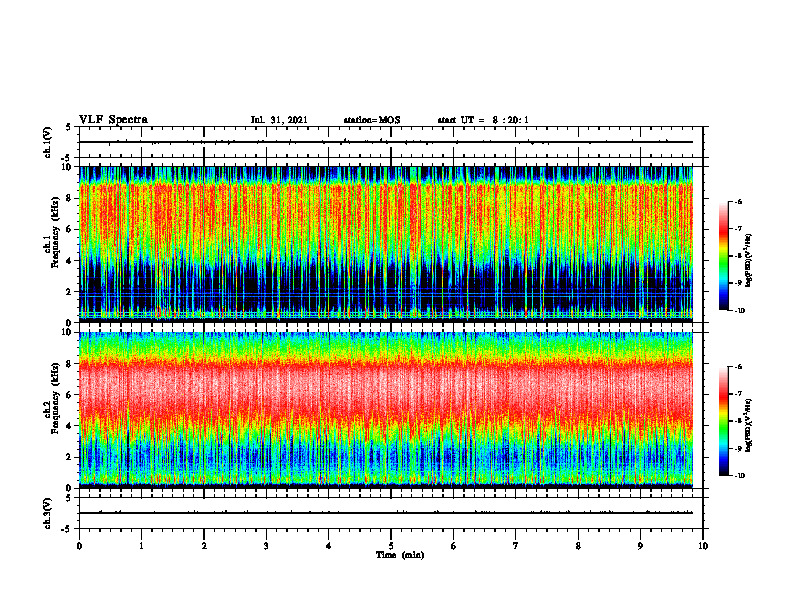The image size is (792, 612).
Task: Click the "6" kHz tick of ch.2 panel
Action: tap(70, 395)
